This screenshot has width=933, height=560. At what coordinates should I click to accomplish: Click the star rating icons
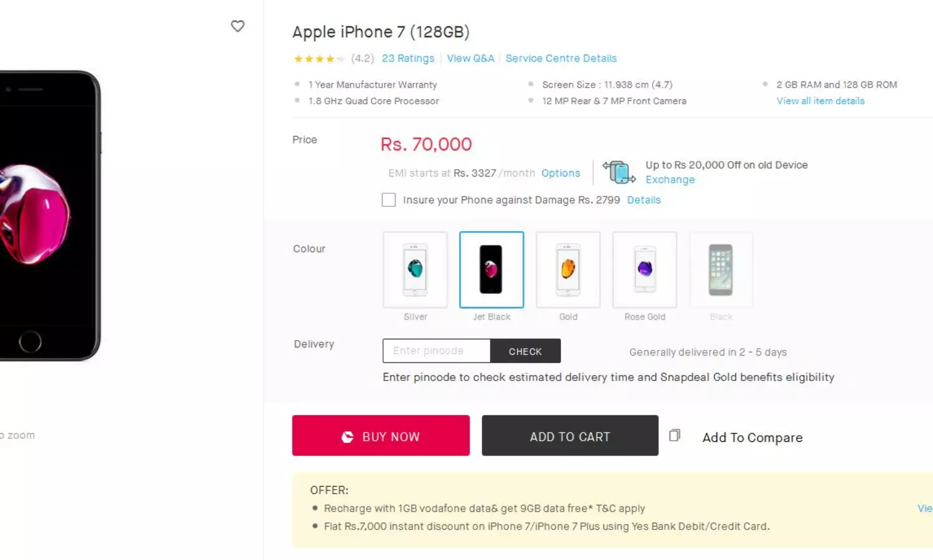pos(318,59)
